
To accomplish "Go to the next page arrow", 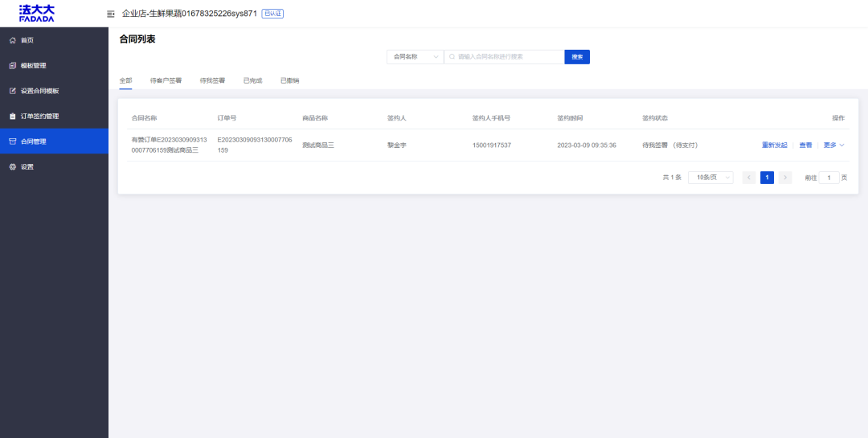I will pyautogui.click(x=785, y=178).
